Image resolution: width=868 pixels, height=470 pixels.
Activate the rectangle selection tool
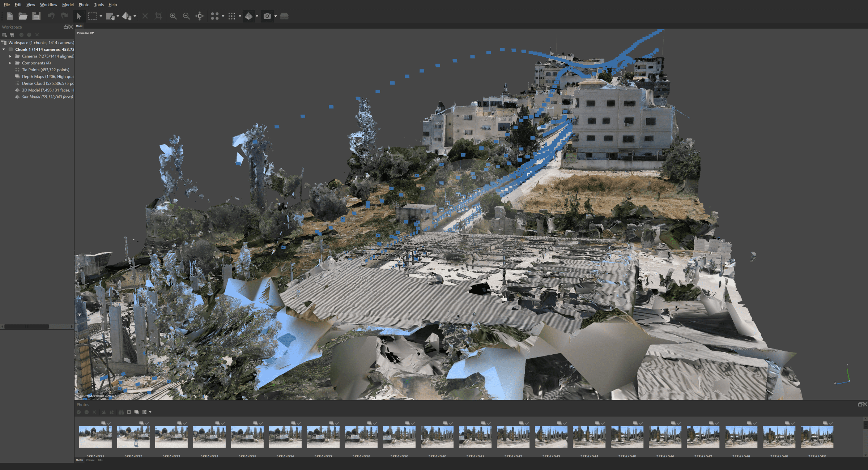coord(93,16)
